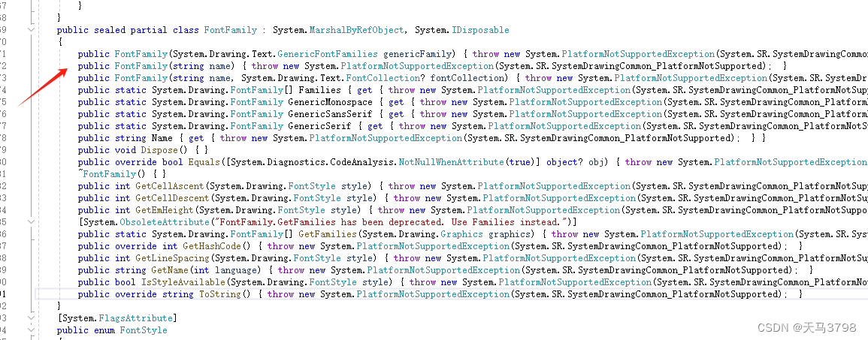Click the 'graphics' parameter of GetFamilies
This screenshot has height=340, width=868.
[x=511, y=234]
